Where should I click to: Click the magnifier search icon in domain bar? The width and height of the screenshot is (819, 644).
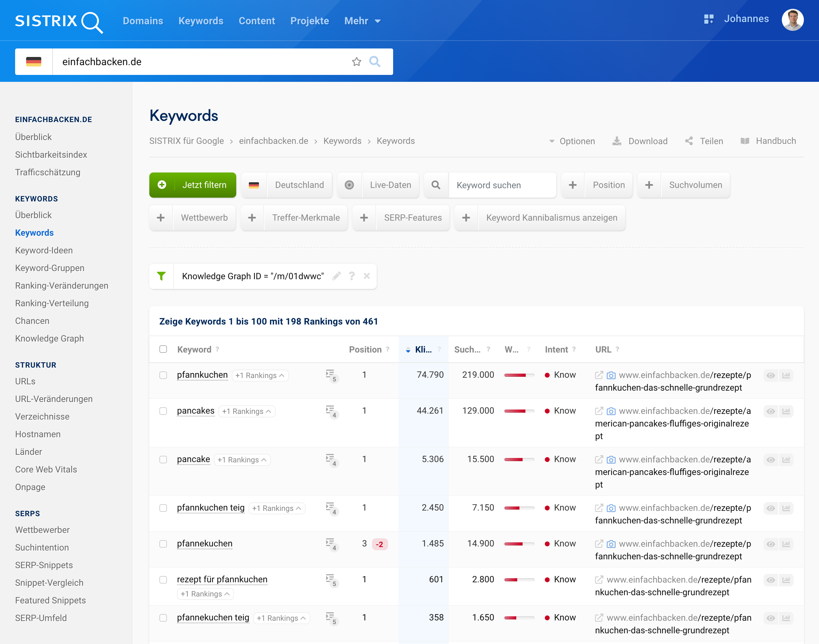click(x=375, y=61)
